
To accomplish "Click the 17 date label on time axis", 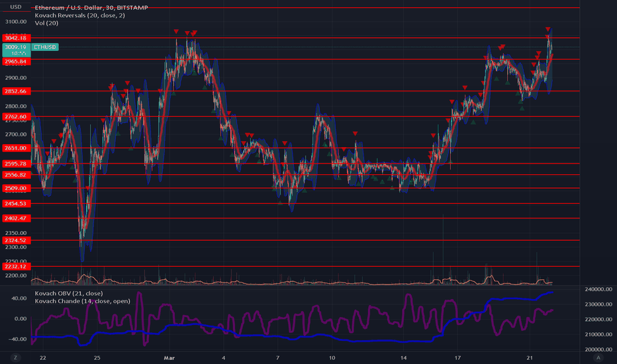I will 457,357.
